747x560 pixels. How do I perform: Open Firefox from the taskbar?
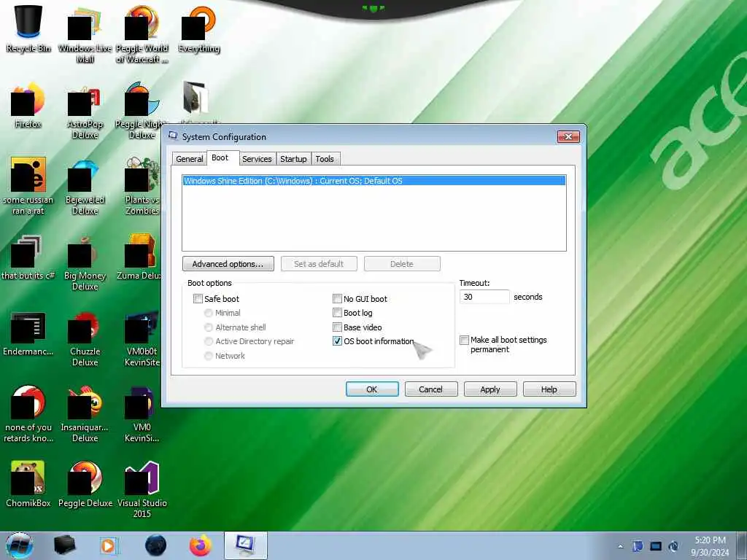[x=201, y=545]
